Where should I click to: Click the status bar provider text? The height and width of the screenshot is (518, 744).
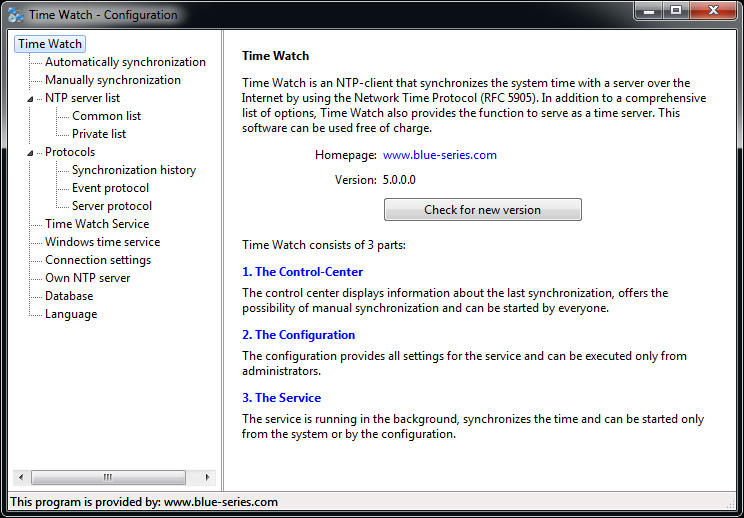[x=144, y=502]
